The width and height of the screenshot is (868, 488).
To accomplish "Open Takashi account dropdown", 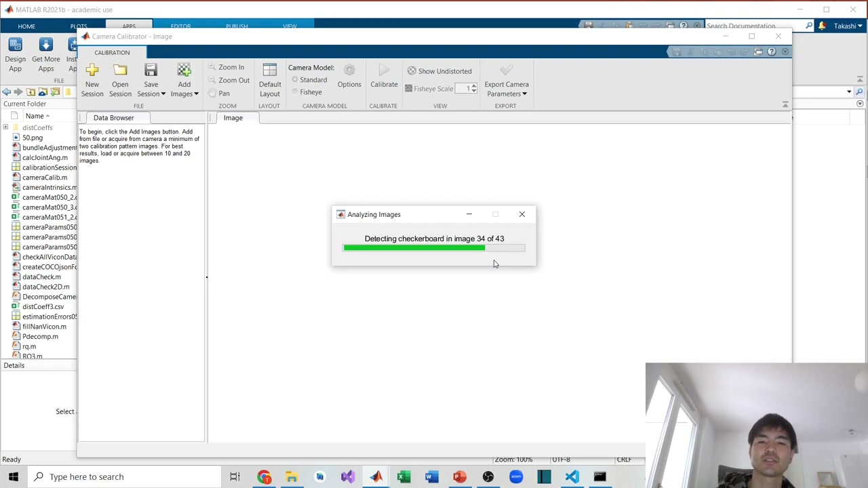I will tap(848, 26).
